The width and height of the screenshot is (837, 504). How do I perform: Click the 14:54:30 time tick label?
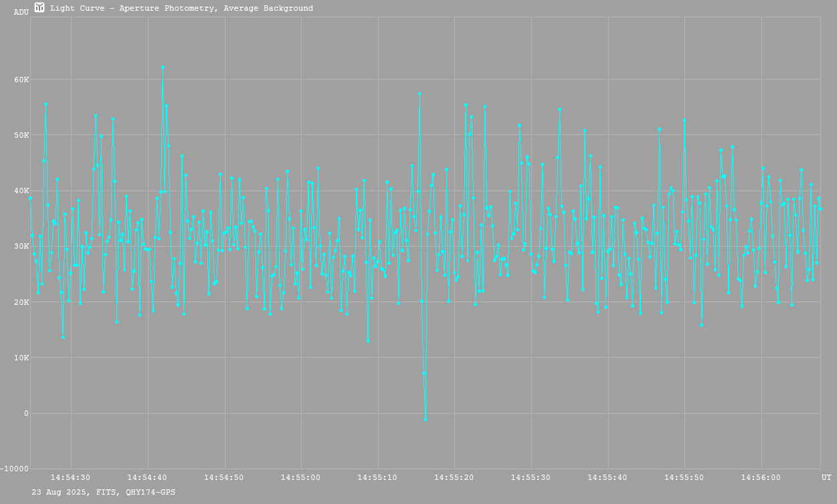pyautogui.click(x=71, y=477)
